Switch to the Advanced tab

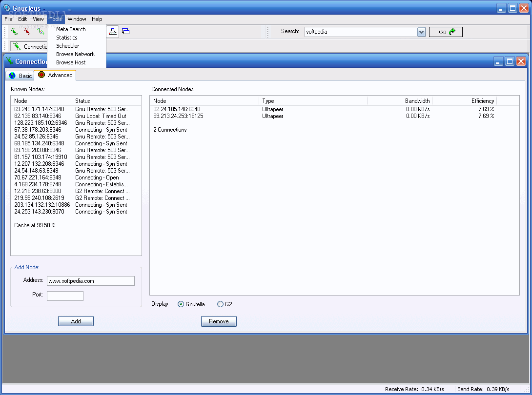(55, 75)
